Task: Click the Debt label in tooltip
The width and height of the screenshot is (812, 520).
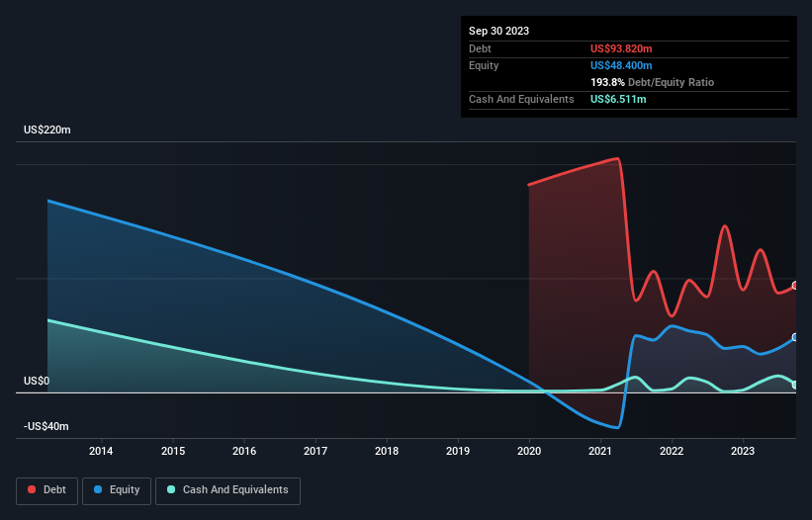Action: [480, 48]
